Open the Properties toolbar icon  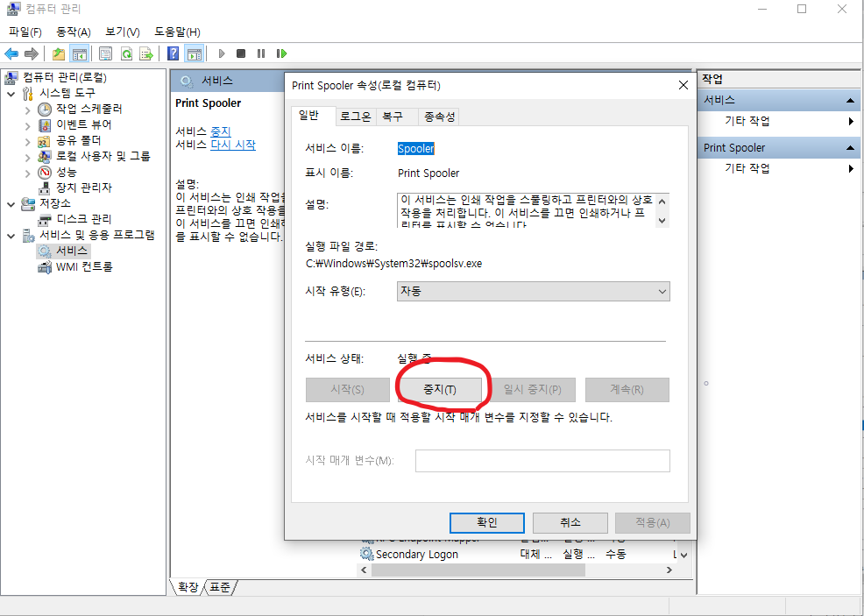[105, 53]
